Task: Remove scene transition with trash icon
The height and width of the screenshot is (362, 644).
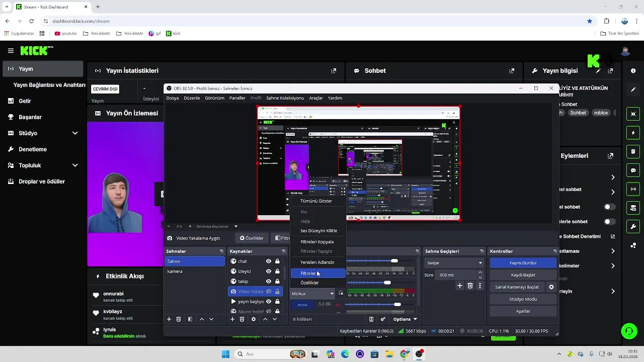Action: [470, 286]
